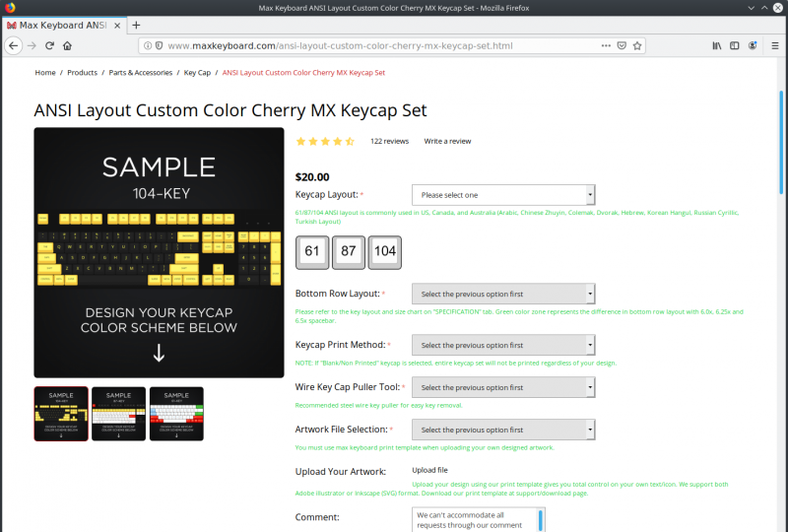Screen dimensions: 788x532
Task: Click the main SAMPLE 104-KEY product image
Action: tap(159, 252)
